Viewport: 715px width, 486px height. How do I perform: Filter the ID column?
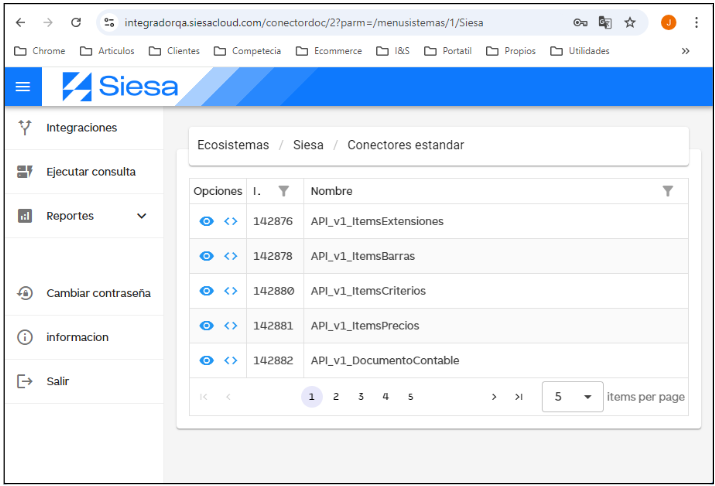(x=284, y=191)
